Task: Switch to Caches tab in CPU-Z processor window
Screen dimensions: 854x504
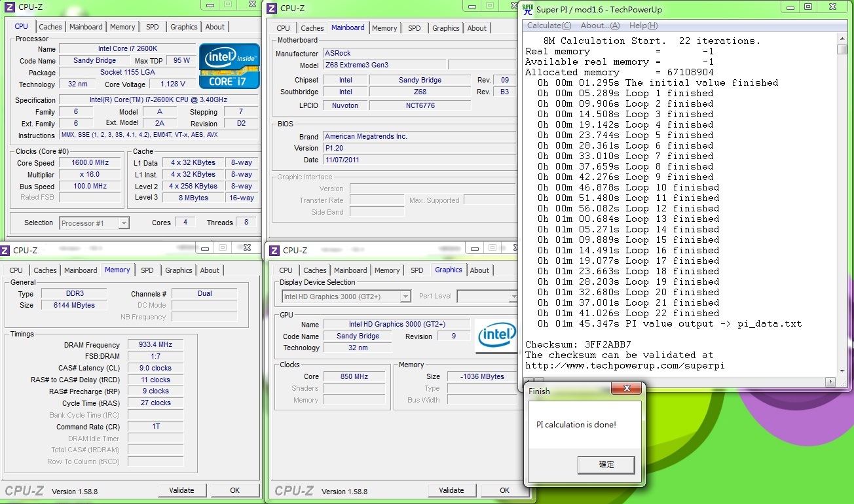Action: (x=50, y=27)
